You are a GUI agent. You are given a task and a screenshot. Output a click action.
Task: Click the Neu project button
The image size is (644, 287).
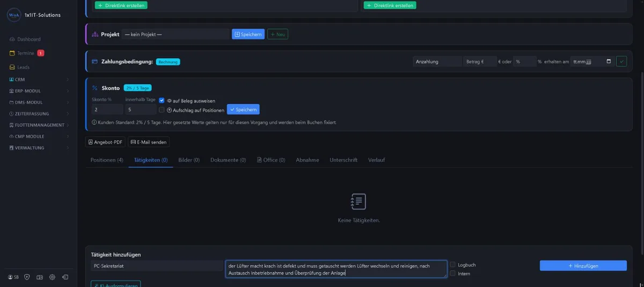[278, 34]
